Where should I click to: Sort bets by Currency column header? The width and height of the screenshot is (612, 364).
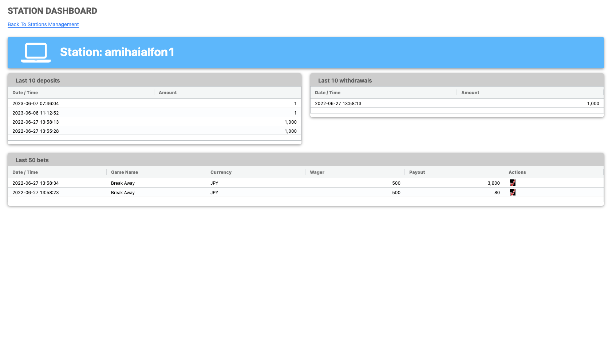[x=221, y=172]
